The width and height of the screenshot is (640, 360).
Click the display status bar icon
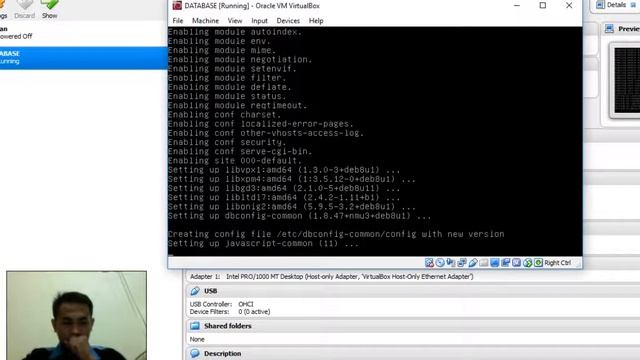click(x=494, y=263)
